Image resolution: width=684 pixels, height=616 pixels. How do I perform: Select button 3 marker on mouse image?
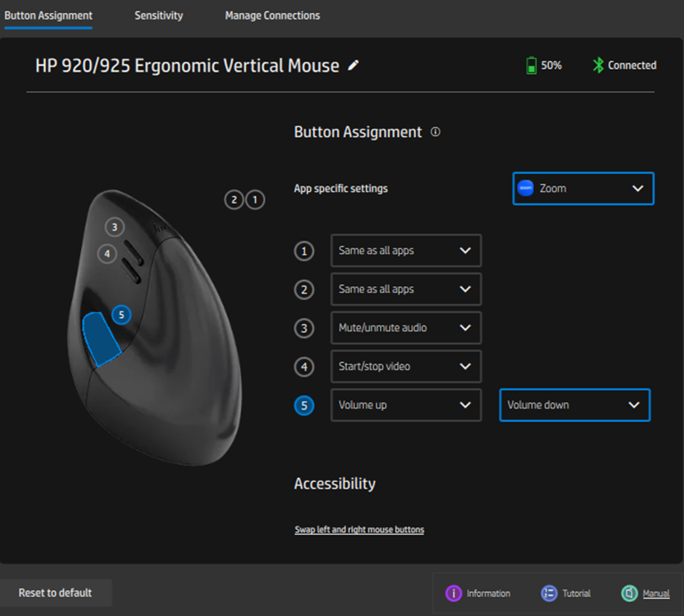(115, 227)
